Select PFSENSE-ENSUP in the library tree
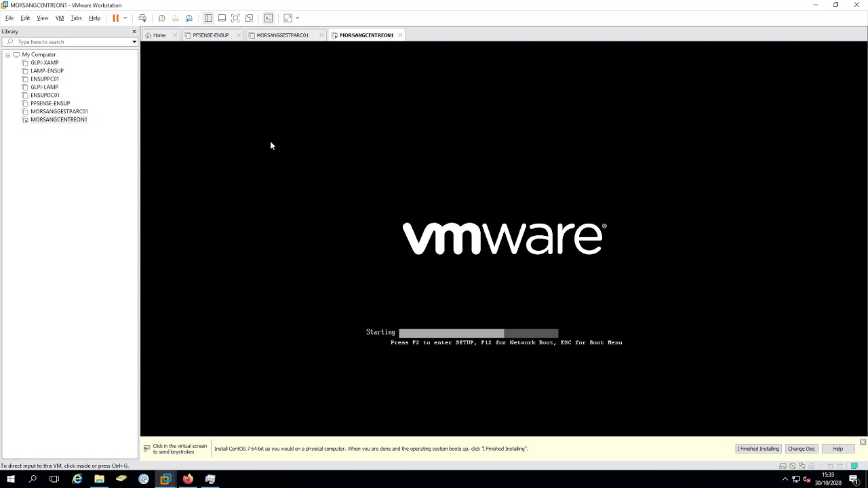Screen dimensions: 868x488 tap(50, 104)
